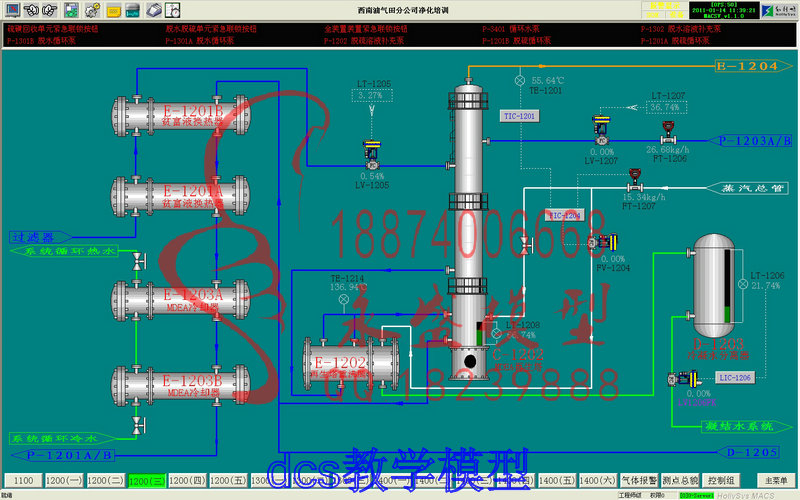Follow the filter page link arrow
The height and width of the screenshot is (500, 800).
click(40, 237)
